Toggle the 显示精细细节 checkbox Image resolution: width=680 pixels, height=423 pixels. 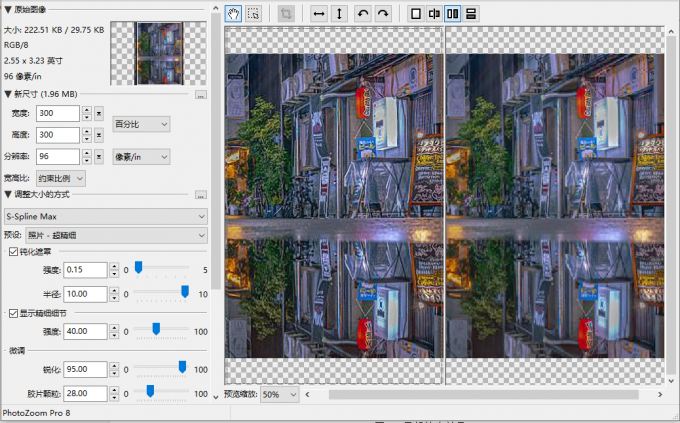[x=12, y=313]
